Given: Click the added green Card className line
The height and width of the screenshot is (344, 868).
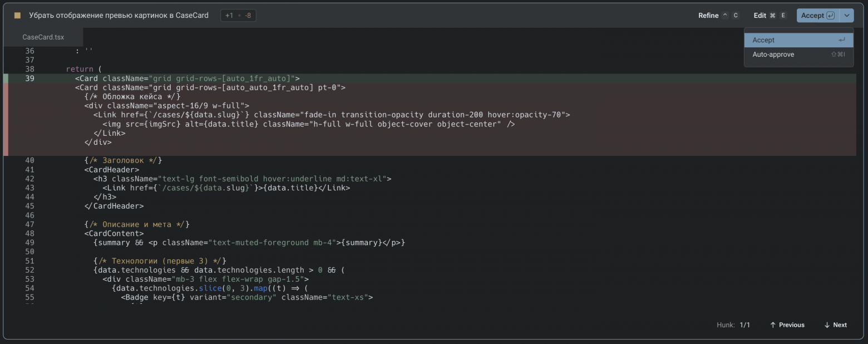Looking at the screenshot, I should (188, 78).
